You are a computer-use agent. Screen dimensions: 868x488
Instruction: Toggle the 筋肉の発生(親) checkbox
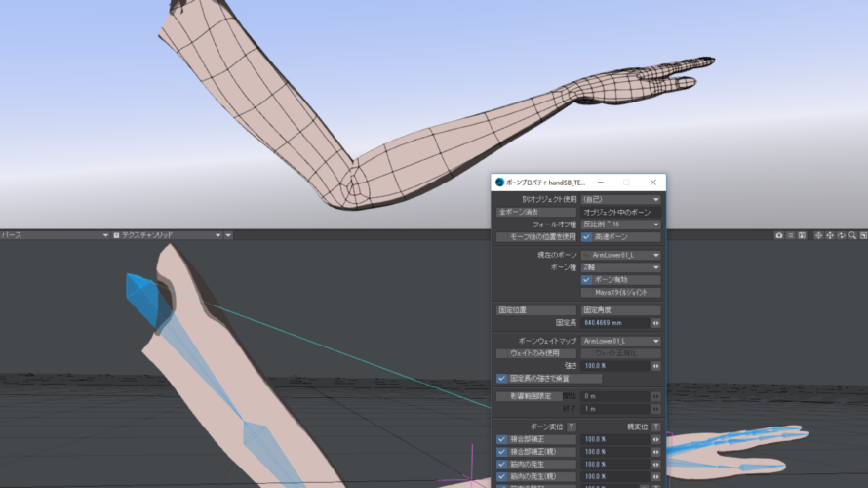click(501, 476)
